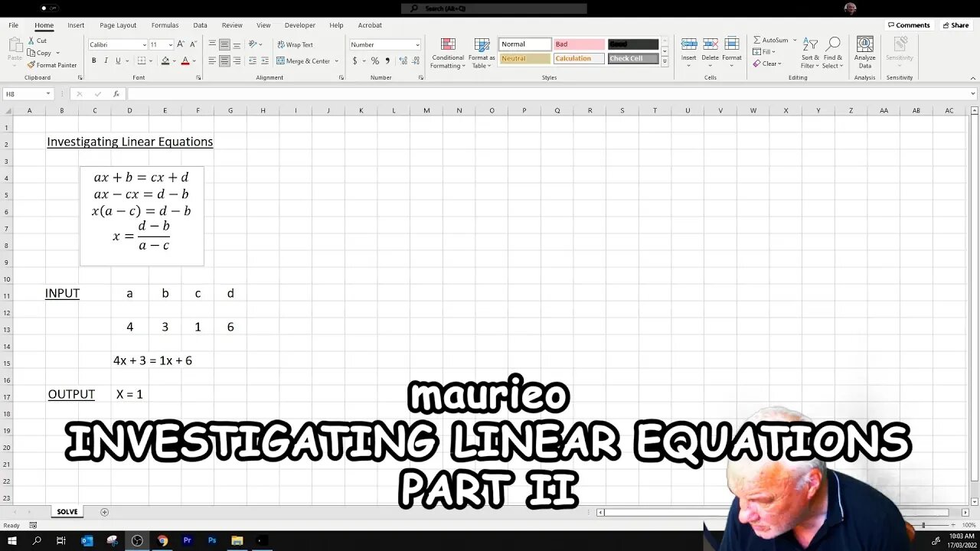Expand the Sort & Filter menu

pos(810,52)
